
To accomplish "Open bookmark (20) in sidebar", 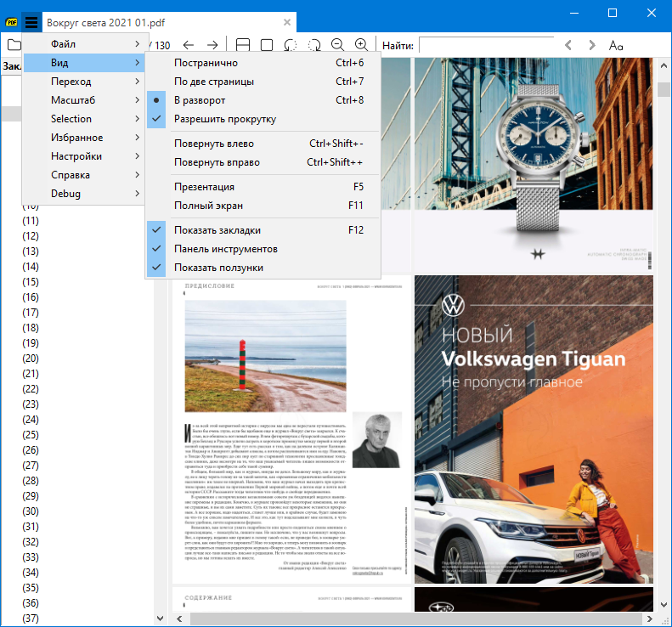I will point(31,359).
